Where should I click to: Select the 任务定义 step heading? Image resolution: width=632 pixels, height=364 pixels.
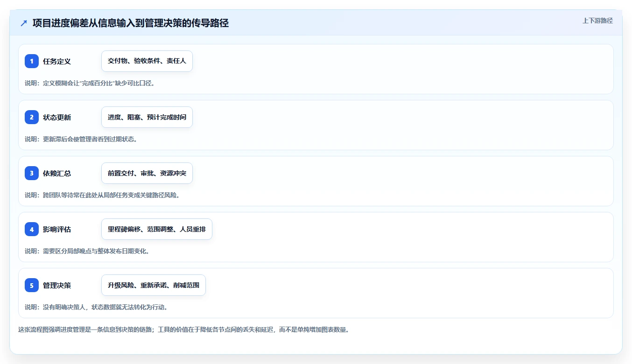[x=57, y=61]
